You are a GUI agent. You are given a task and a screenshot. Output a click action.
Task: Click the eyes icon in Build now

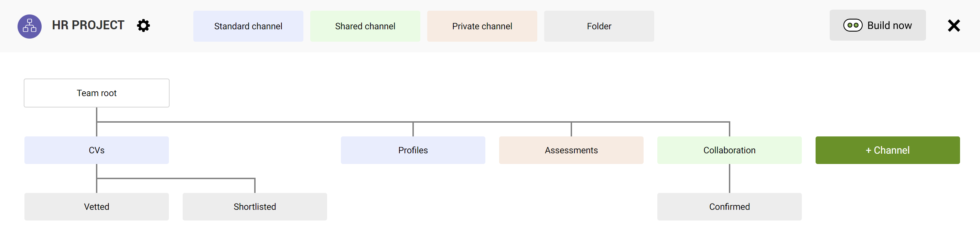852,25
